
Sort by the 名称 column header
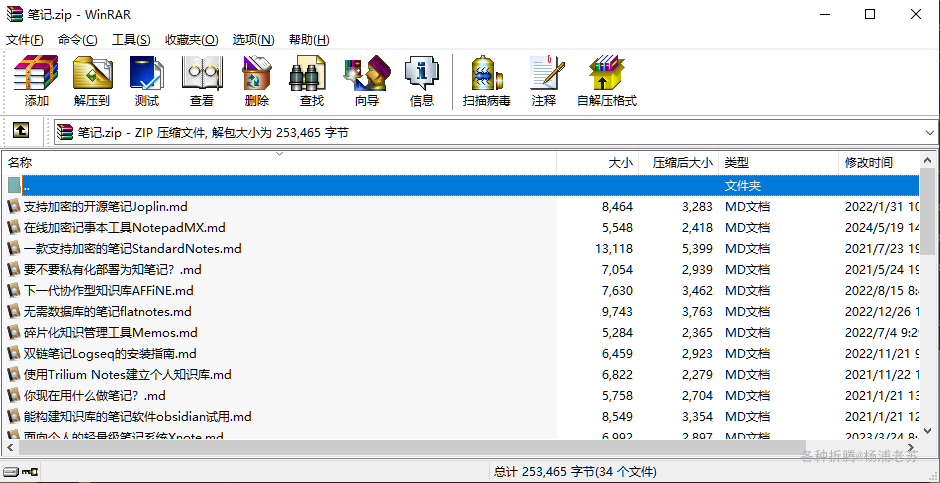pos(279,162)
